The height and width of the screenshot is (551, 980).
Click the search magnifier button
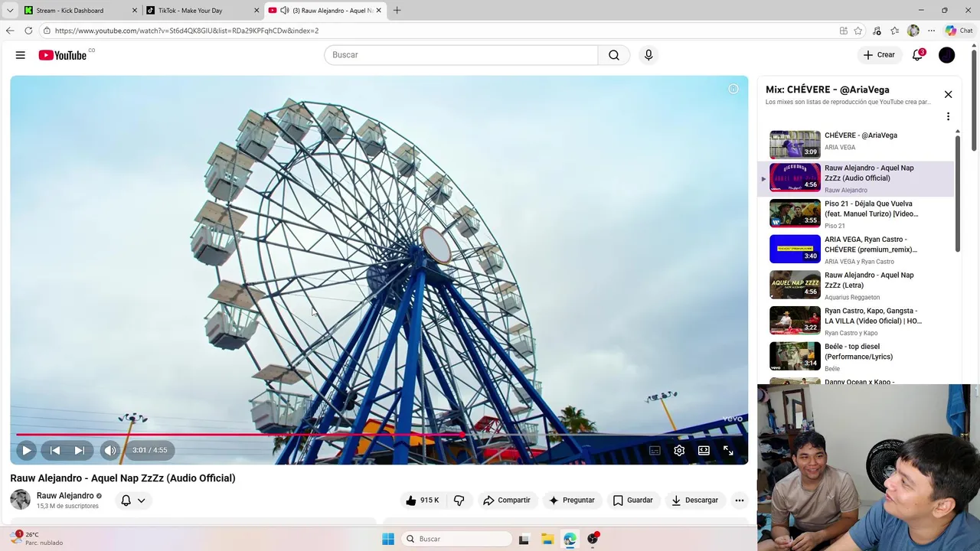[614, 55]
